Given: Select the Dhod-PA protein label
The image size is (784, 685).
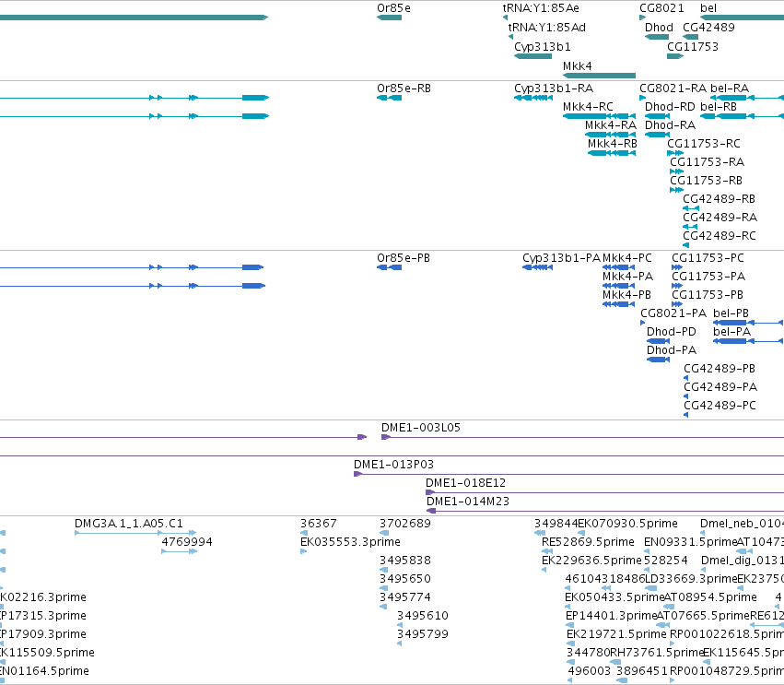Looking at the screenshot, I should [x=672, y=351].
